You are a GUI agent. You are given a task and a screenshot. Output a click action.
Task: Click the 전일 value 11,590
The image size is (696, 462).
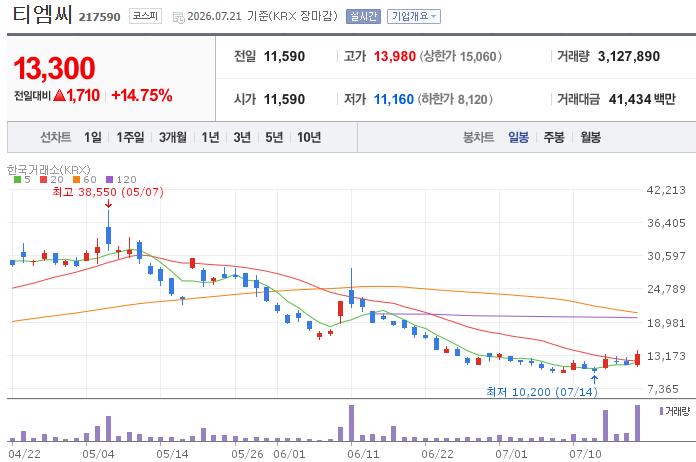pos(285,56)
